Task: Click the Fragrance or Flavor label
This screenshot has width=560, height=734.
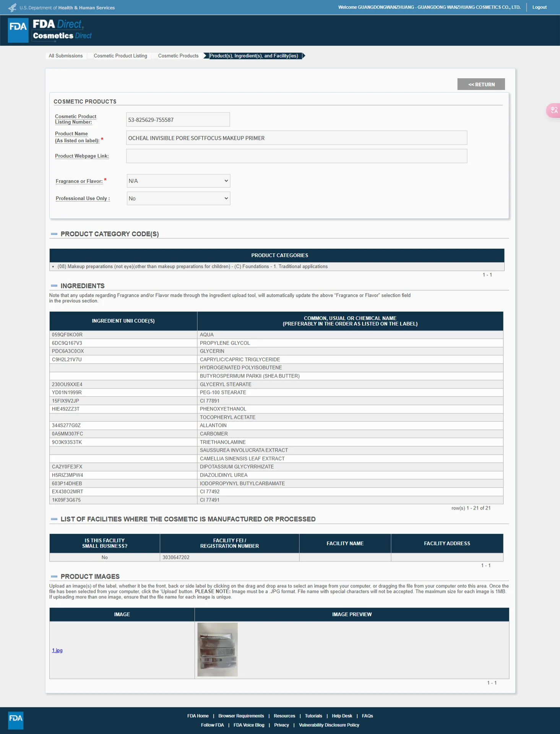Action: tap(79, 181)
